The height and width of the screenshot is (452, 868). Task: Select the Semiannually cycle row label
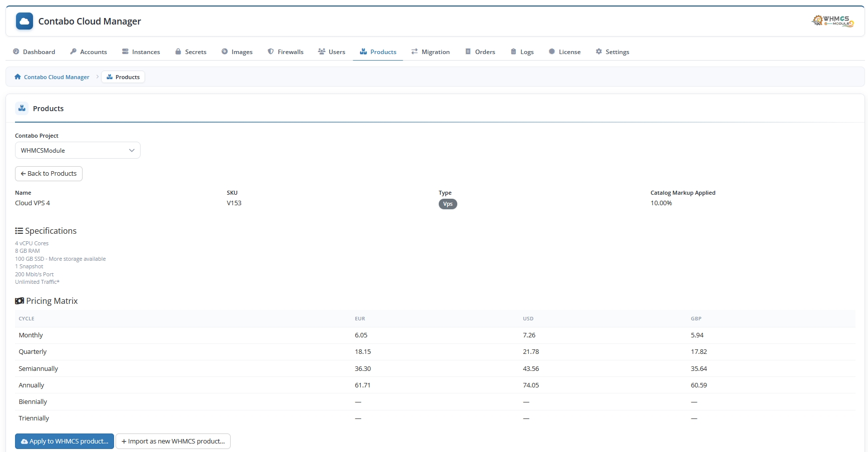tap(38, 368)
